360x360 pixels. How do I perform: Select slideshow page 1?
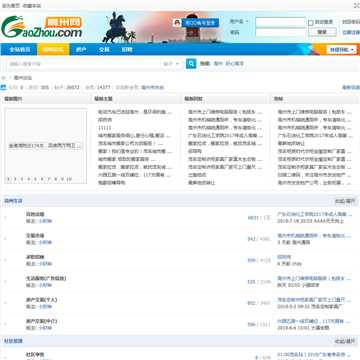tap(8, 179)
